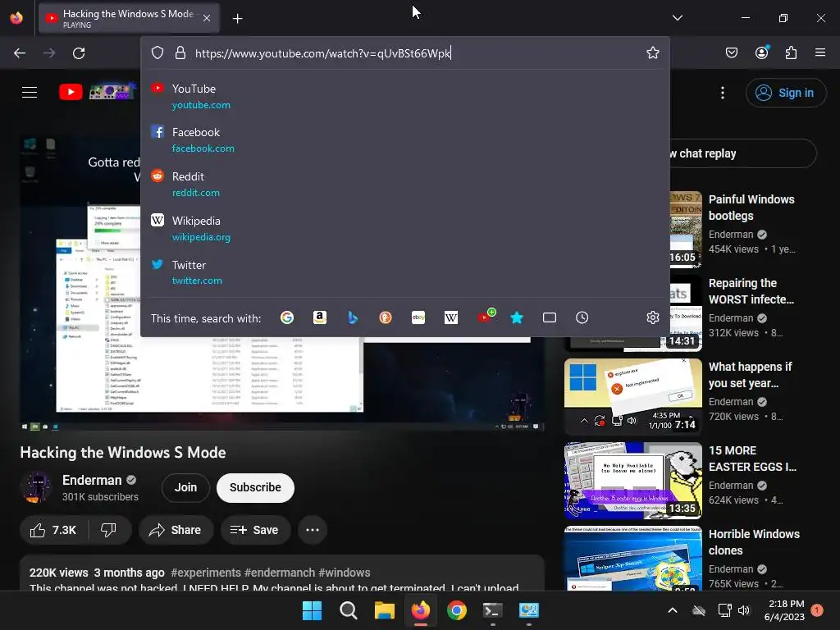
Task: Expand the list all tabs chevron
Action: click(677, 18)
